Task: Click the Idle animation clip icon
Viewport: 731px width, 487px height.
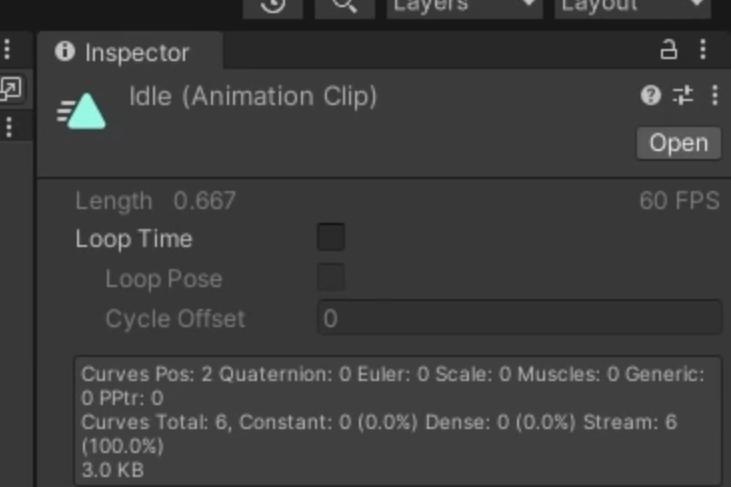Action: (x=83, y=111)
